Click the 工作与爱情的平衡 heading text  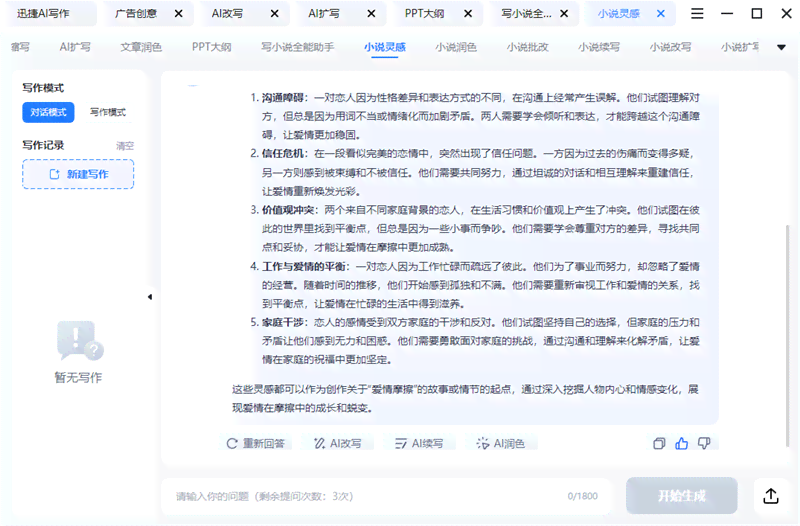tap(304, 266)
